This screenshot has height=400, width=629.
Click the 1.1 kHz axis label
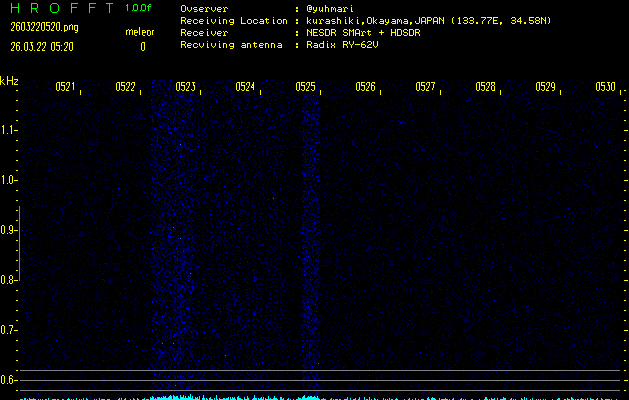pos(8,130)
